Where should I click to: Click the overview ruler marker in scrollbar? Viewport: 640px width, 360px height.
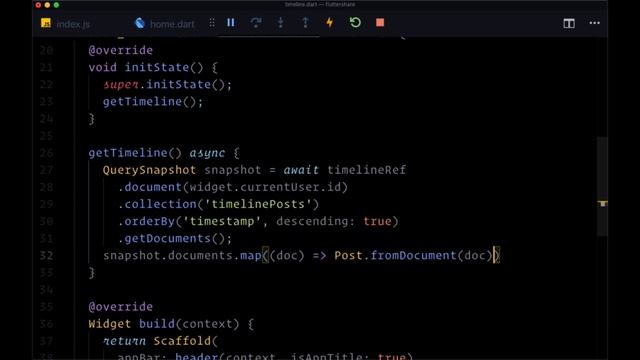point(603,203)
